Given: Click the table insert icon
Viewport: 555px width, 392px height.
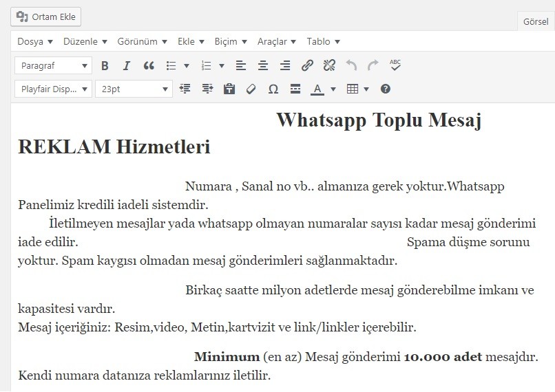Looking at the screenshot, I should coord(353,89).
